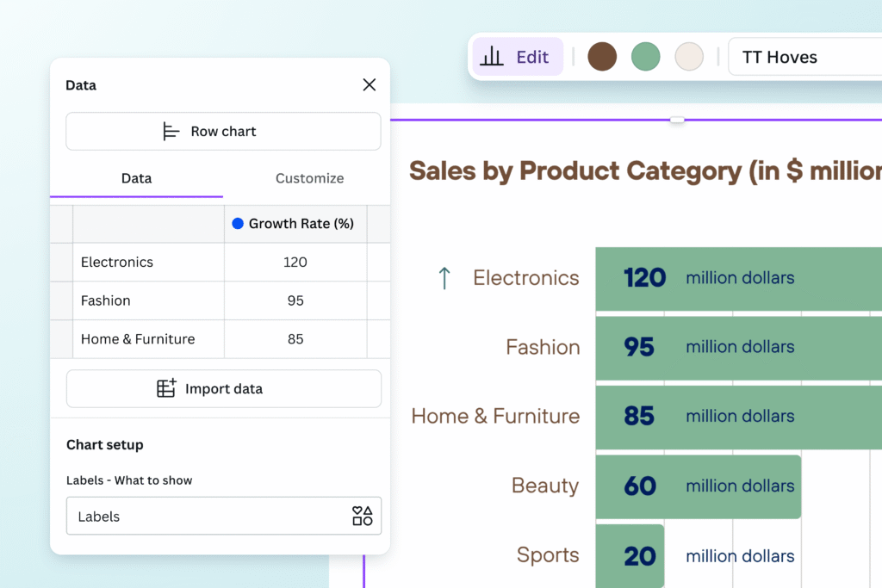
Task: Pick the green color swatch
Action: click(x=645, y=58)
